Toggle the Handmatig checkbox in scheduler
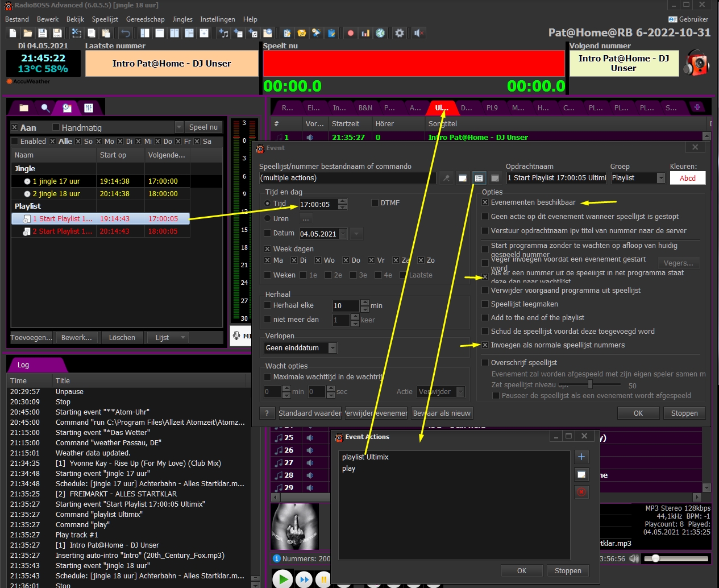 pos(56,127)
